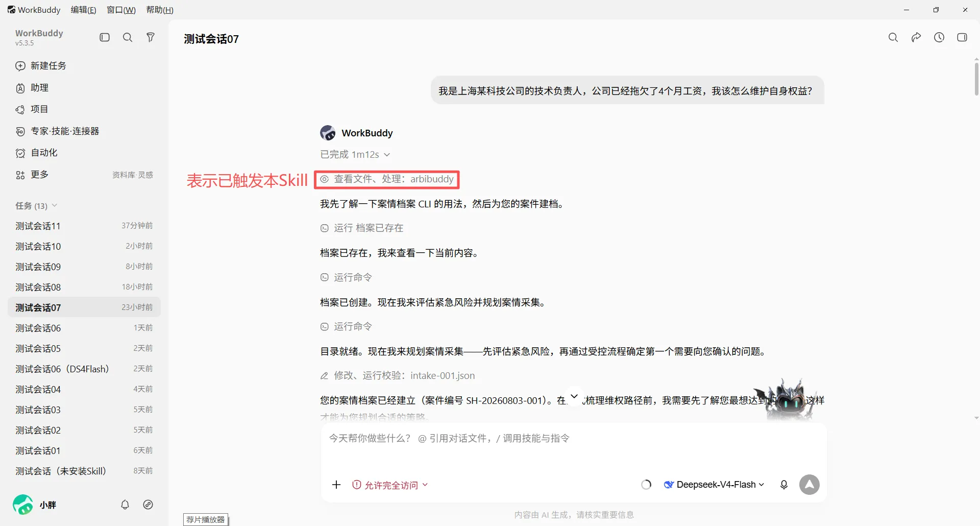Open conversation 测试会话09
The image size is (980, 526).
[x=84, y=267]
